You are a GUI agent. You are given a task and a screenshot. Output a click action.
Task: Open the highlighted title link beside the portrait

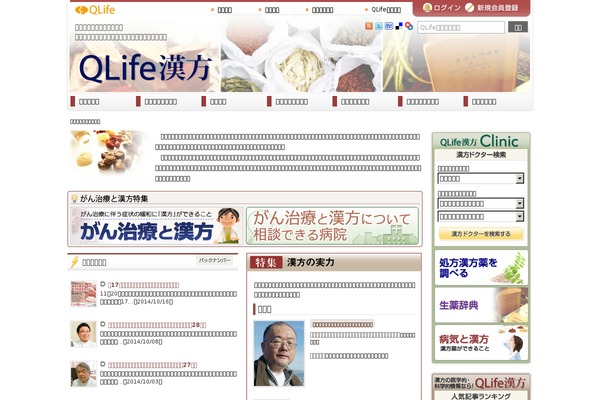click(342, 324)
